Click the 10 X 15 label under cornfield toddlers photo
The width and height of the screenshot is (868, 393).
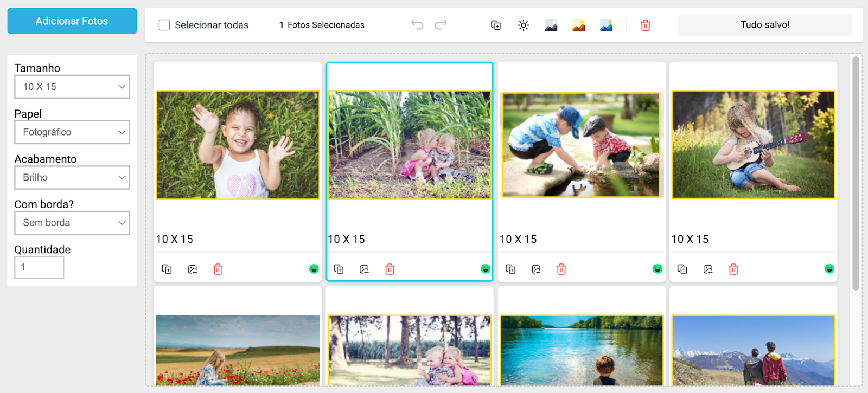click(347, 239)
